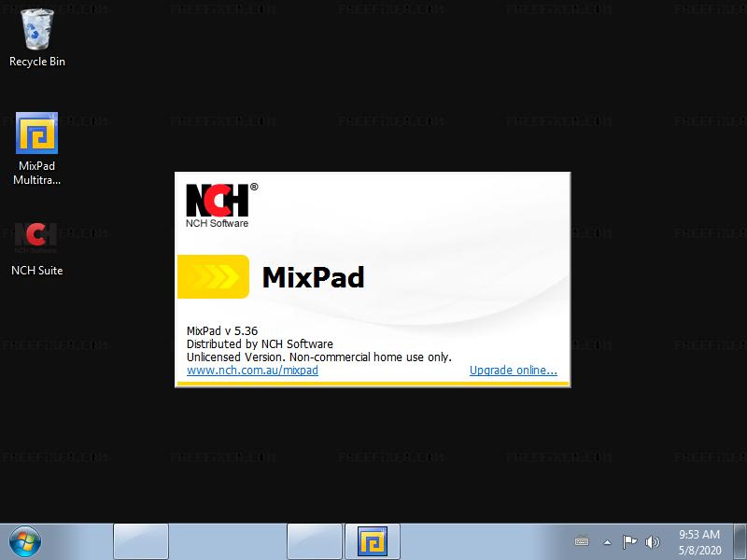Open the on-screen keyboard tray icon
747x560 pixels.
click(582, 542)
